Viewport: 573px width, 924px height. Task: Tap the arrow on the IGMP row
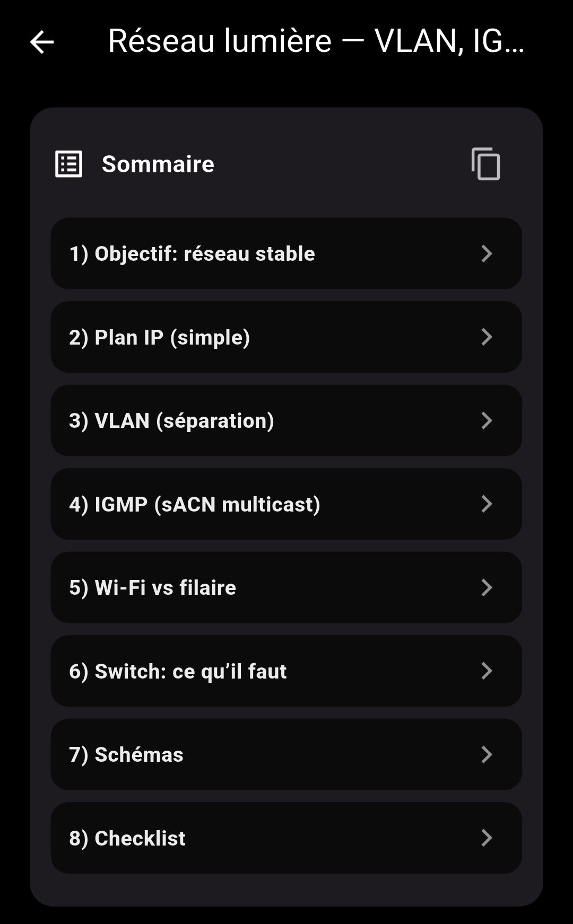coord(487,504)
